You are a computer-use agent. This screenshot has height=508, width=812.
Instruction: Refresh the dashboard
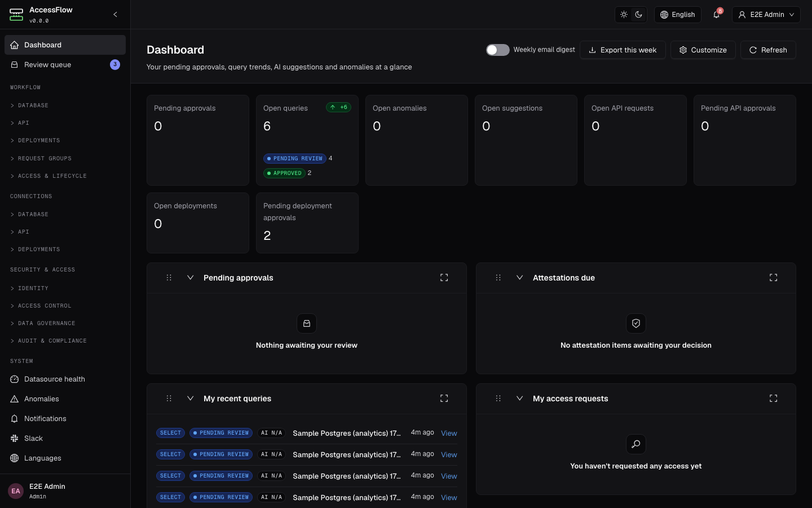[768, 50]
